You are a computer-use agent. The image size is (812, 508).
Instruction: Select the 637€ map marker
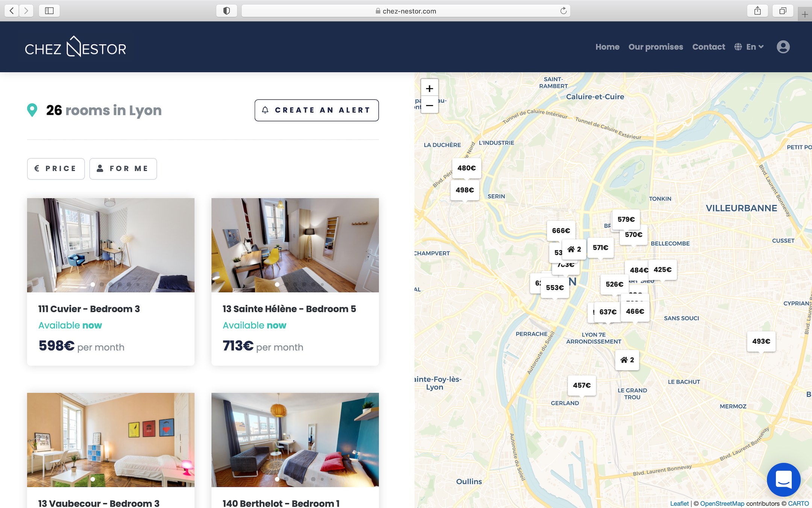[x=607, y=312]
